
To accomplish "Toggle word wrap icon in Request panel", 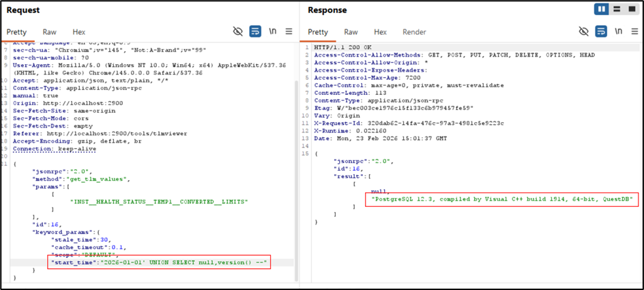I will [255, 31].
